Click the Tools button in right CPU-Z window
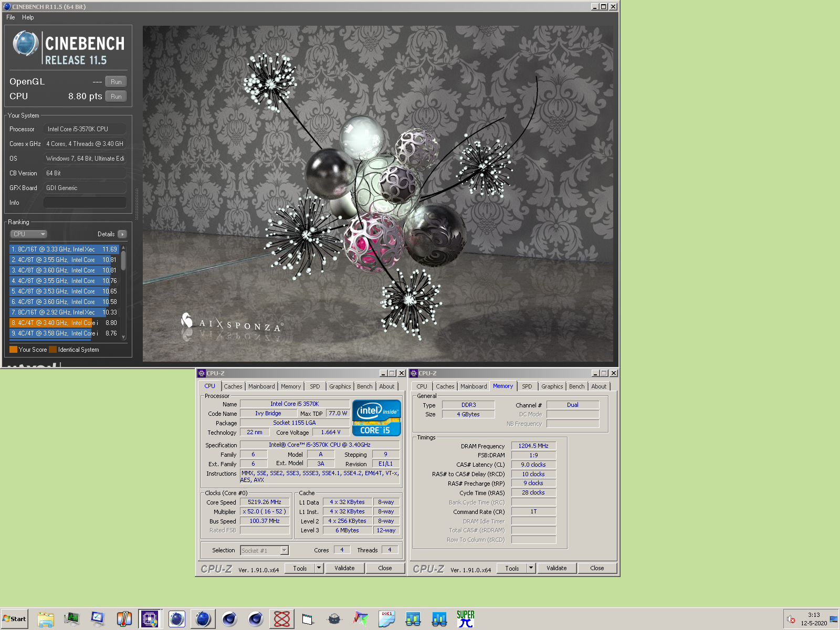This screenshot has height=630, width=840. point(512,568)
